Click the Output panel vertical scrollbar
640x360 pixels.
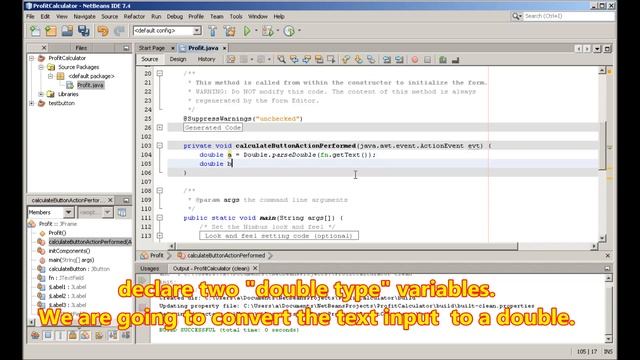[x=609, y=308]
